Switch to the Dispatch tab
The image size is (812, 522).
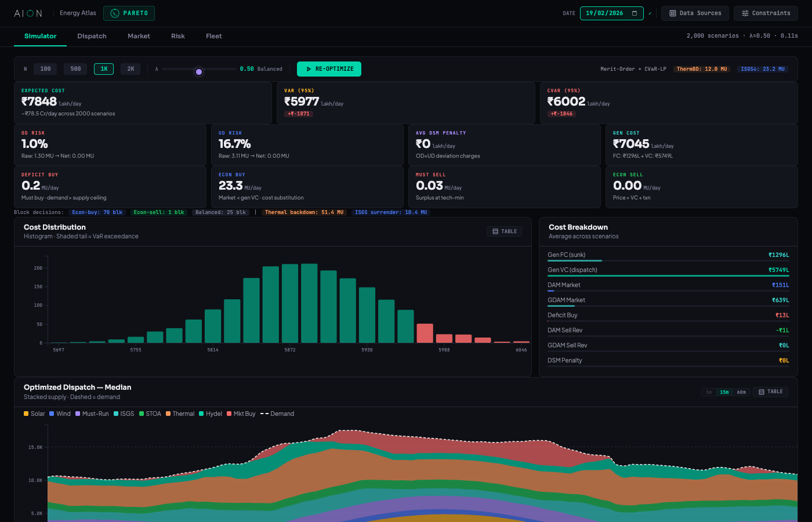[x=92, y=36]
